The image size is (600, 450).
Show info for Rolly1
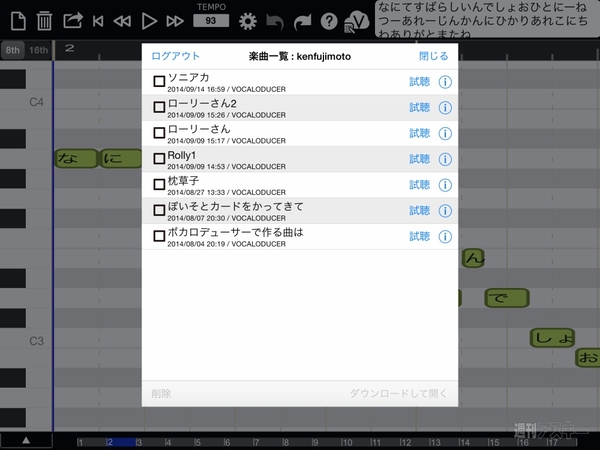tap(445, 159)
